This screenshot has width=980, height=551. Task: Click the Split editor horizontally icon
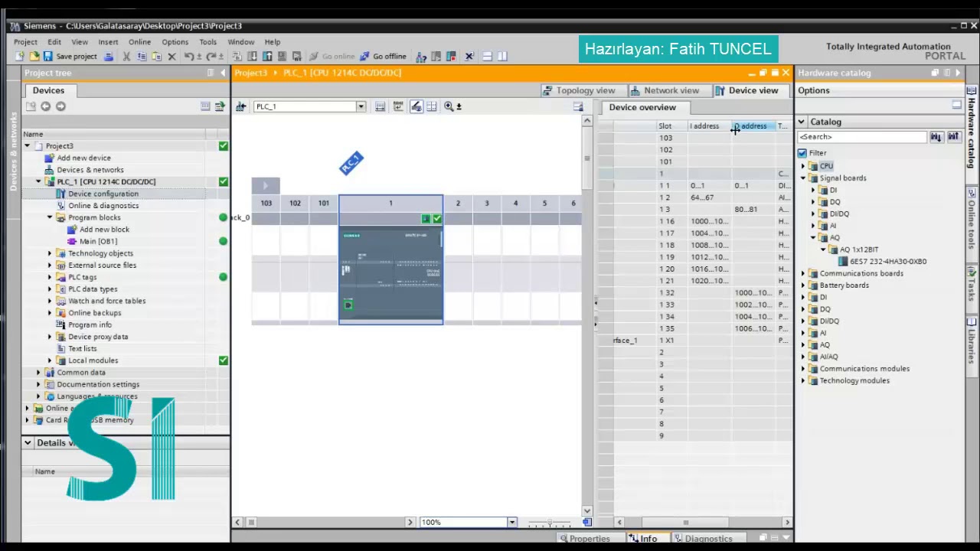click(x=487, y=56)
